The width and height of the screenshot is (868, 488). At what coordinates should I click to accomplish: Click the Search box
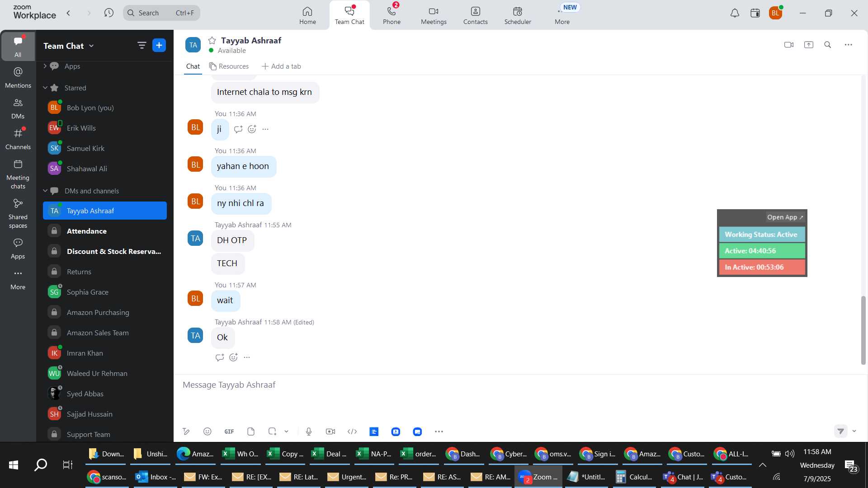161,13
